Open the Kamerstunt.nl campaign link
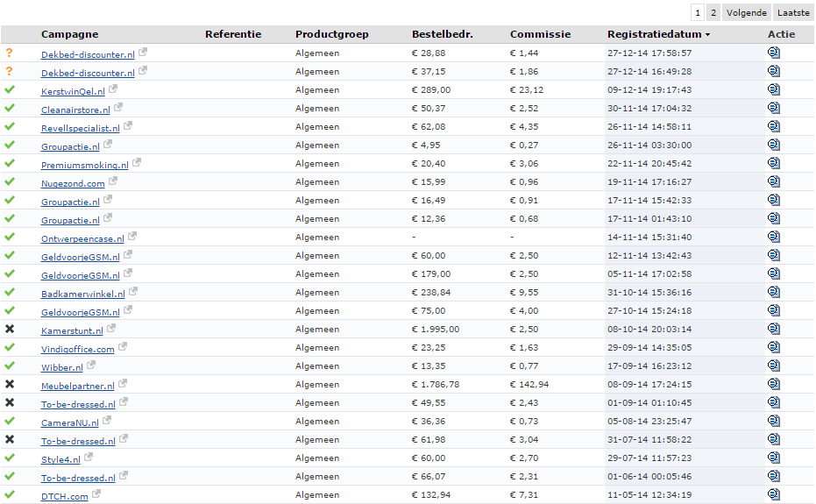The height and width of the screenshot is (504, 816). pyautogui.click(x=72, y=330)
